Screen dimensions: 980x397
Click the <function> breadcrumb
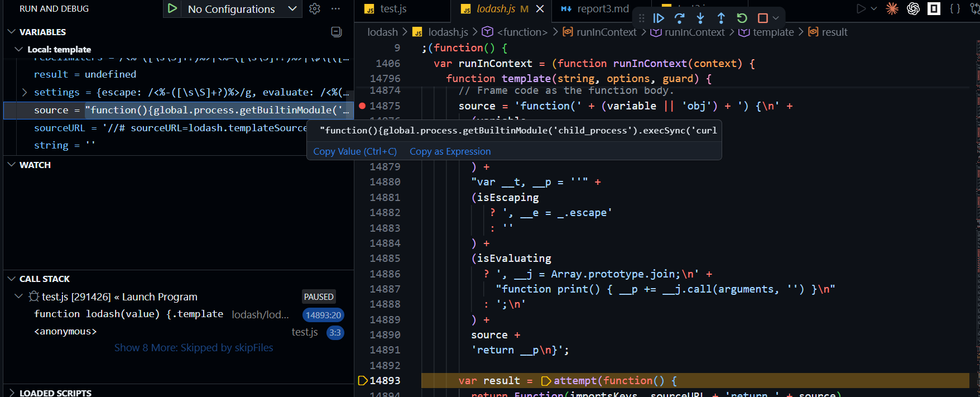click(522, 32)
